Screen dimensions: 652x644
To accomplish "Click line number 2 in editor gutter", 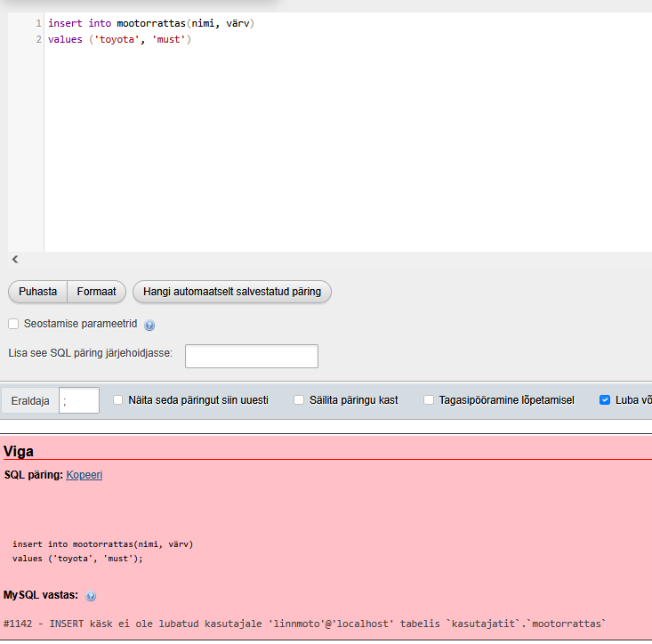I will pyautogui.click(x=38, y=40).
